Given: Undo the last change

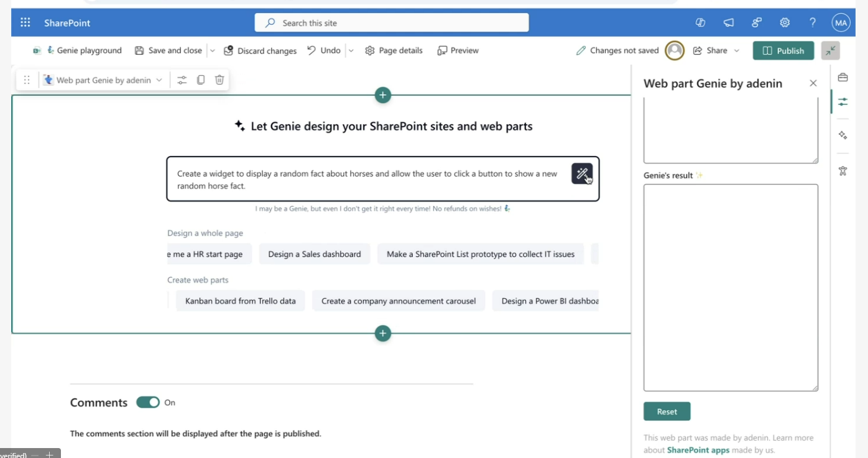Looking at the screenshot, I should tap(324, 50).
